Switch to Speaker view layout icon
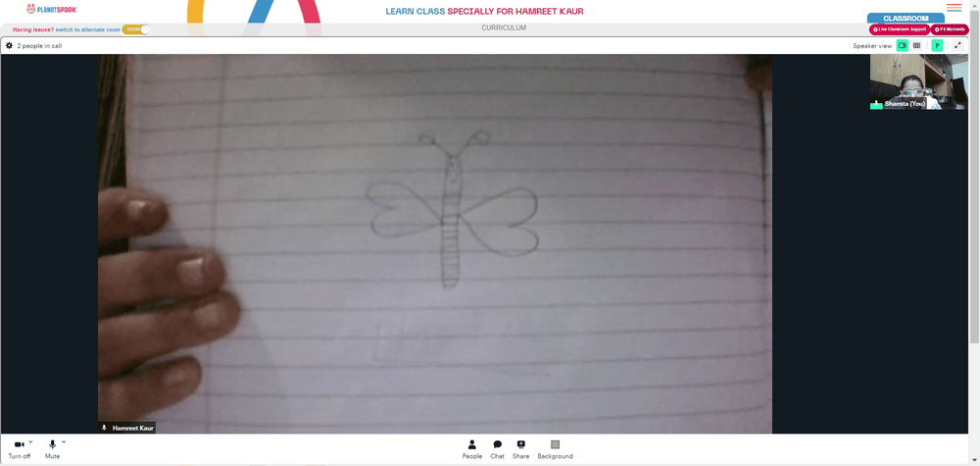 pos(902,46)
